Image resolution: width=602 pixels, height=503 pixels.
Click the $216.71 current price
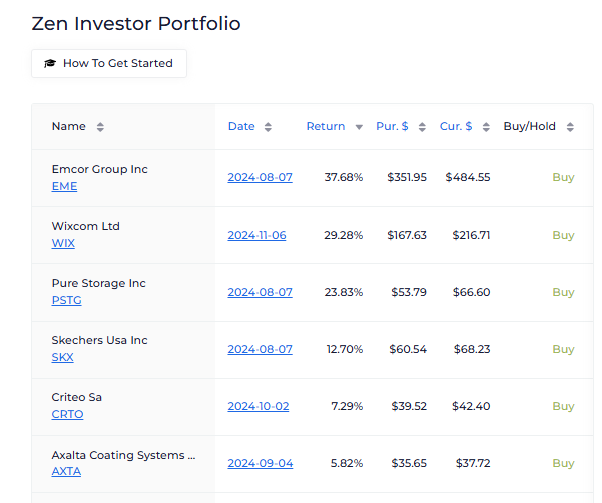tap(471, 235)
